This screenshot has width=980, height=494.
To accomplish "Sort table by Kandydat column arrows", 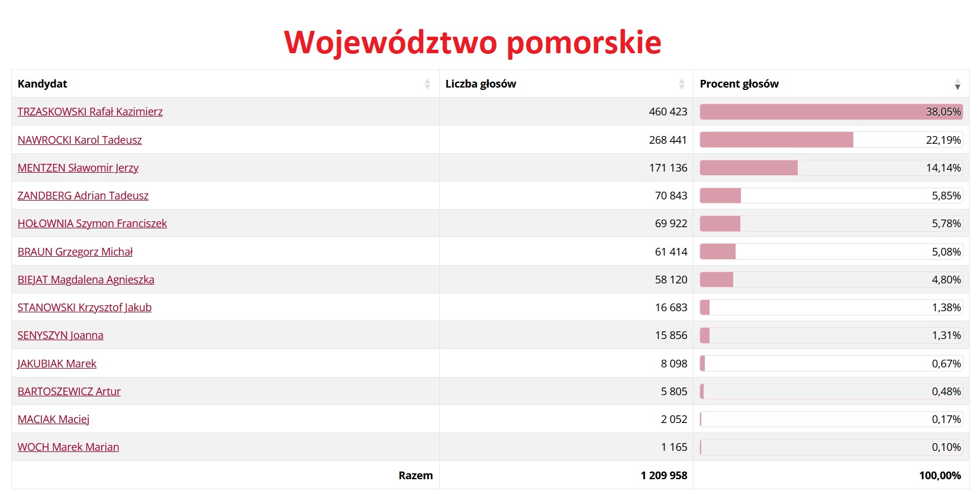I will tap(427, 84).
